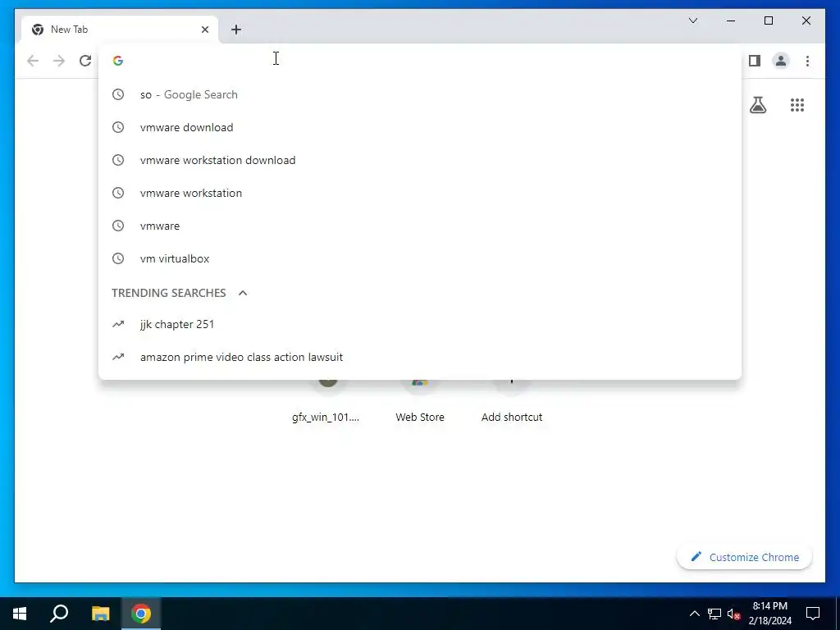Open the Google apps grid
The image size is (840, 630).
coord(797,105)
